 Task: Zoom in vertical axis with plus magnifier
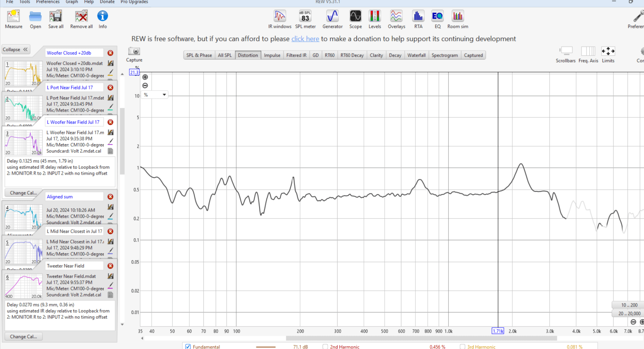[145, 77]
